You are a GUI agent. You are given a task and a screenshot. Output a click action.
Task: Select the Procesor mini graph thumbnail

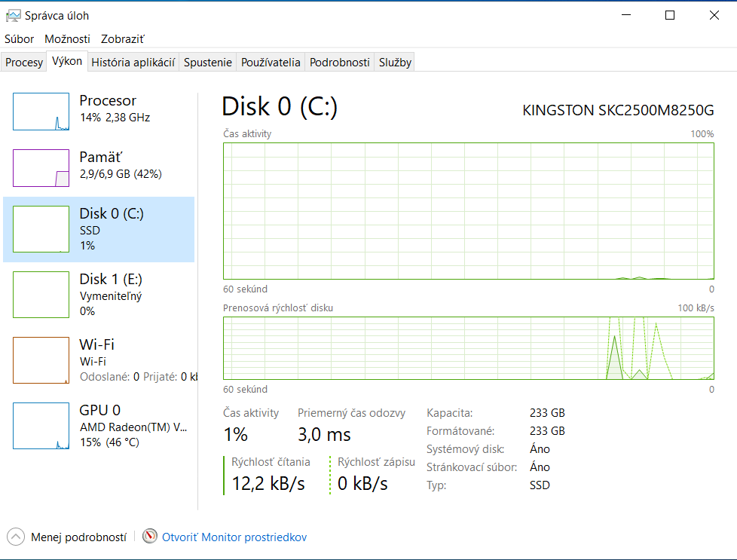[x=41, y=112]
